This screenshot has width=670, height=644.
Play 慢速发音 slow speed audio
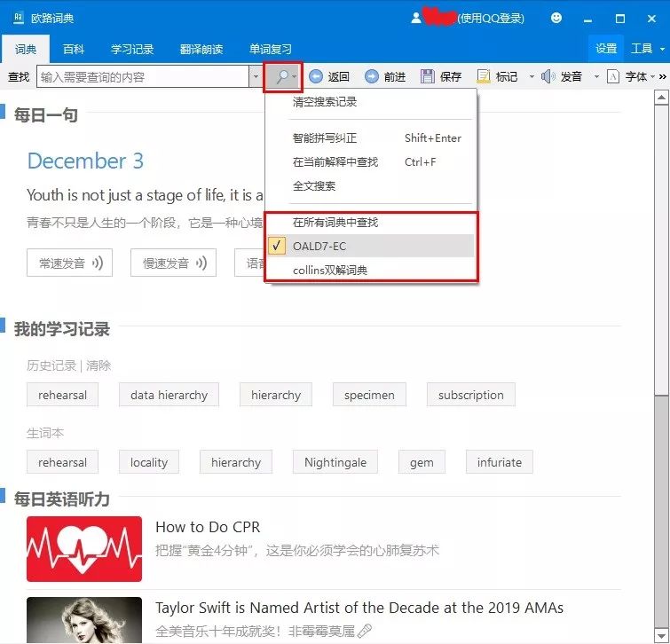coord(173,263)
